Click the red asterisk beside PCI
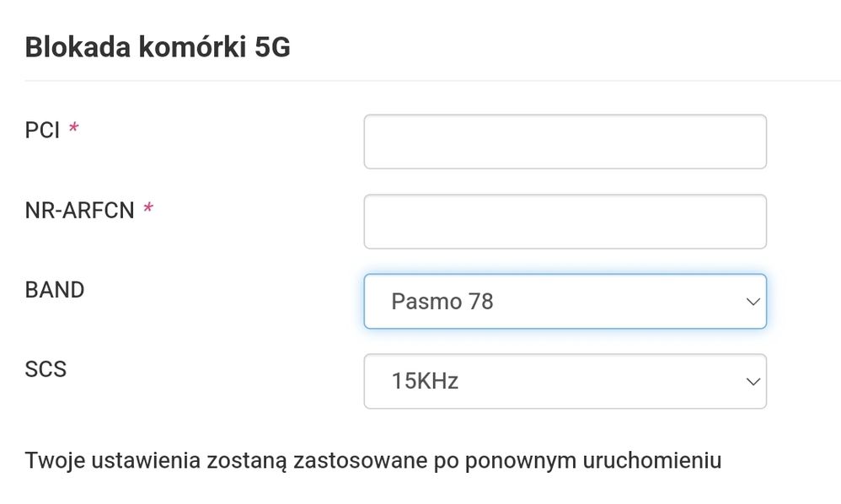The image size is (841, 504). [74, 129]
